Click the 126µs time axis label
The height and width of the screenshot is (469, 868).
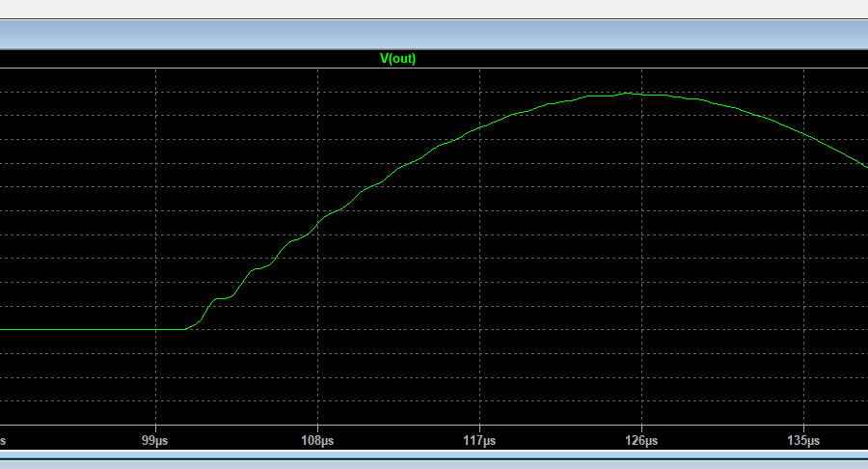[641, 441]
